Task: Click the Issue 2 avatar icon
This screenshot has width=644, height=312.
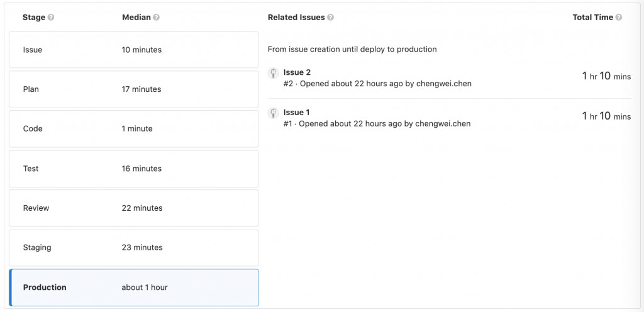Action: [274, 74]
